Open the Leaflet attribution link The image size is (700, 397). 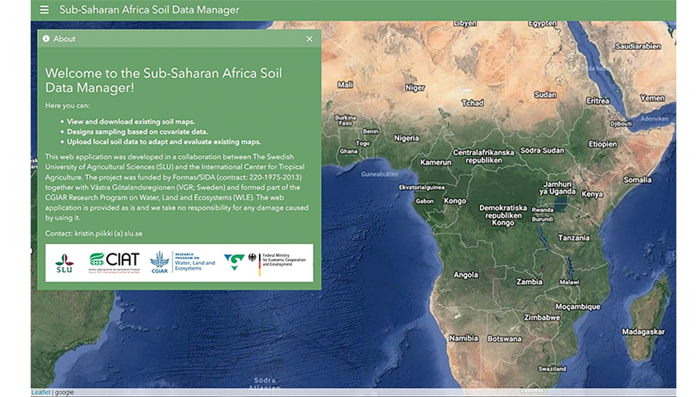point(41,392)
